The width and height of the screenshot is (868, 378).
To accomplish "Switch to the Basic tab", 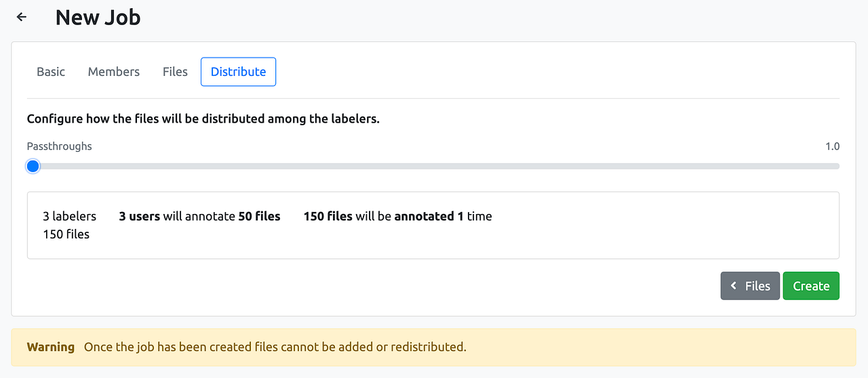I will tap(51, 72).
